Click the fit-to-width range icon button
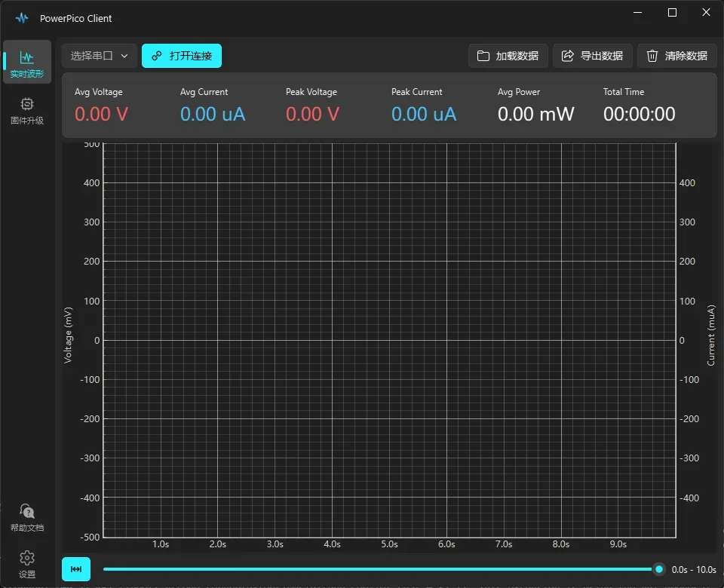 point(76,569)
